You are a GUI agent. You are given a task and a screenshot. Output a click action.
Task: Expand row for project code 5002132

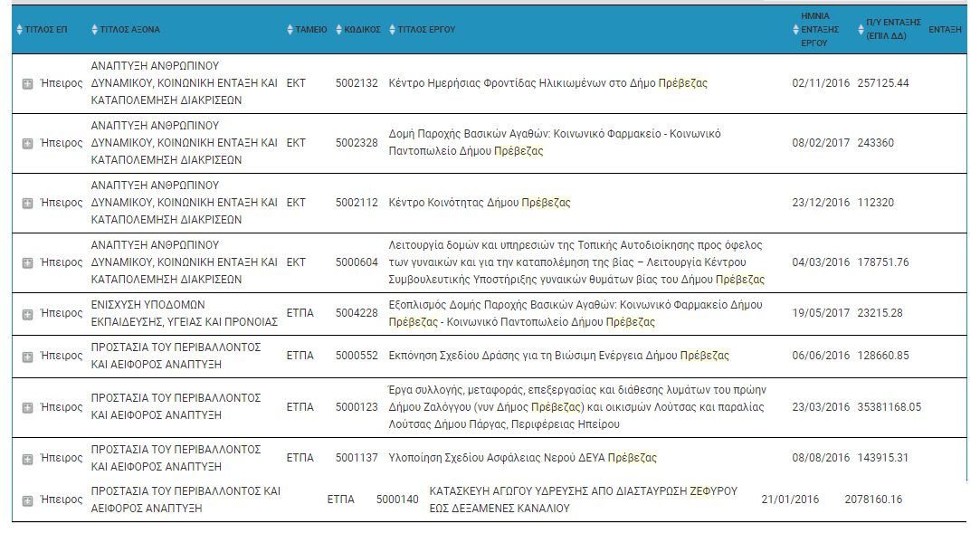[27, 84]
